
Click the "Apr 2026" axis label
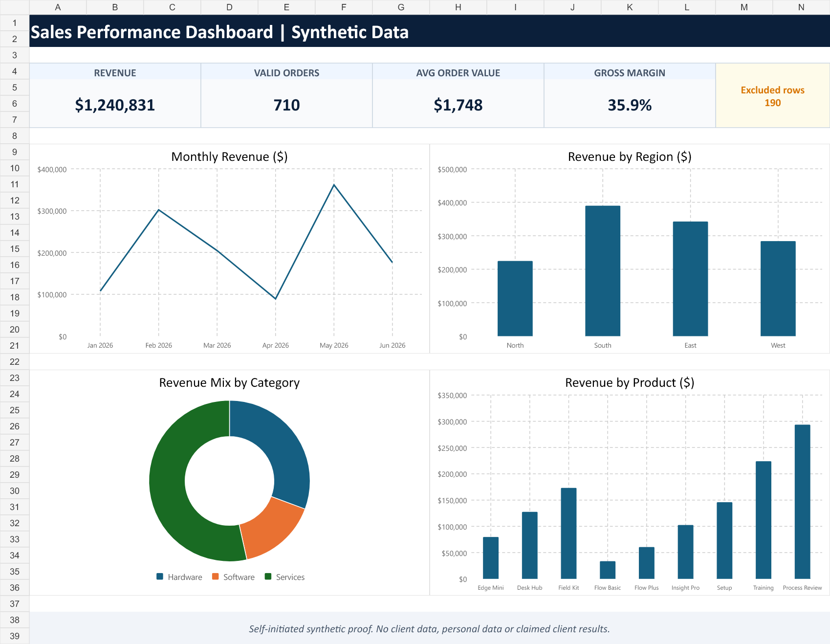click(276, 345)
